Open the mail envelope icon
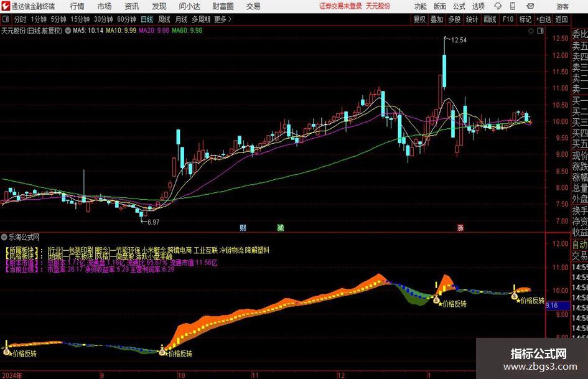 [x=530, y=6]
